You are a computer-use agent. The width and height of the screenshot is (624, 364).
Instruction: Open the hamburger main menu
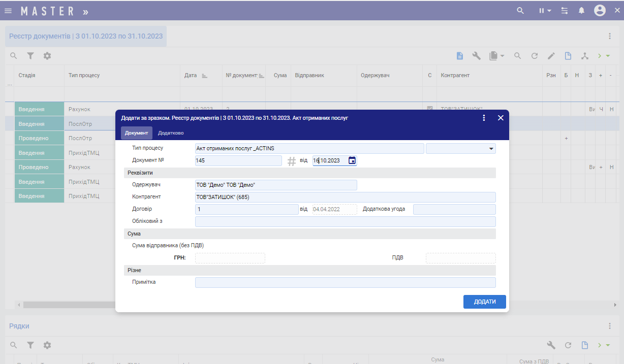click(8, 11)
